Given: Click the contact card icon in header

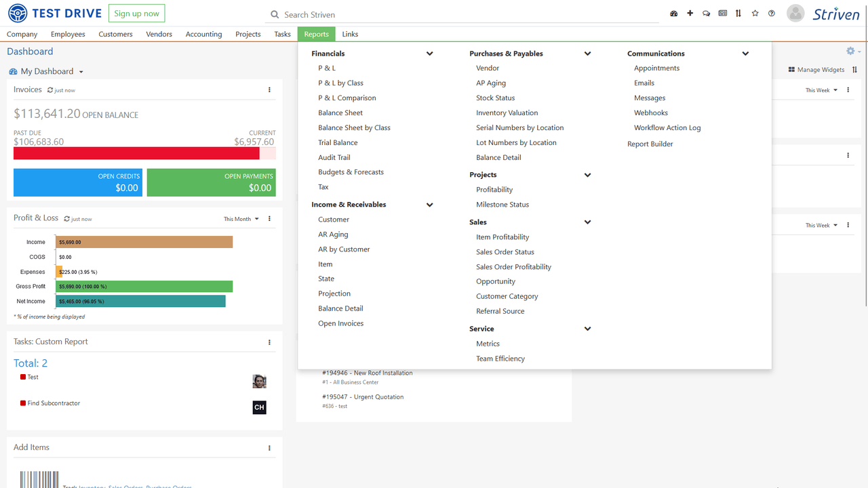Looking at the screenshot, I should click(722, 14).
